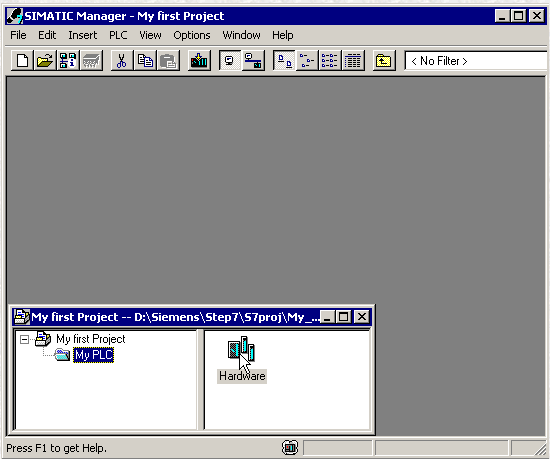The height and width of the screenshot is (459, 550).
Task: Open the View menu
Action: [x=150, y=35]
